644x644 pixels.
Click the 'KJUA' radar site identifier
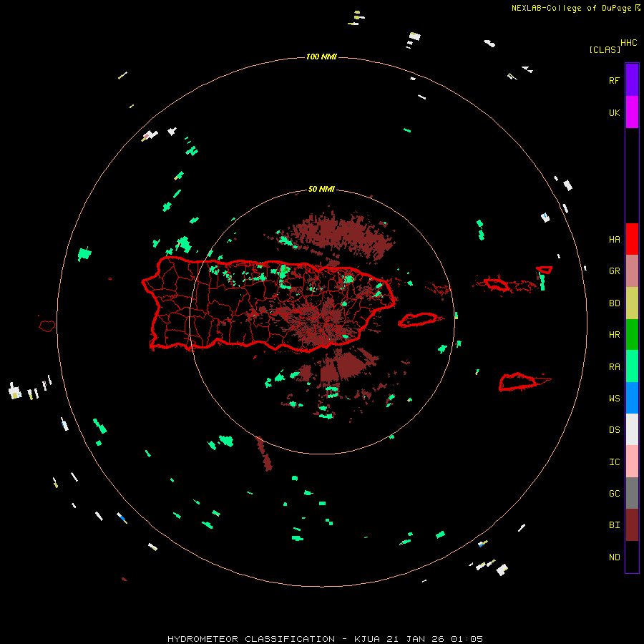367,639
